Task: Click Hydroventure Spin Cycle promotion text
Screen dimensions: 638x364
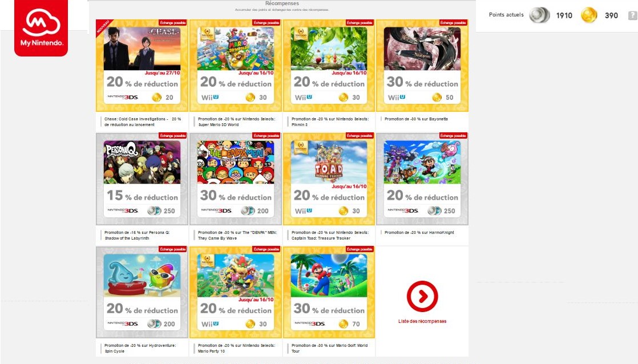Action: (x=140, y=348)
